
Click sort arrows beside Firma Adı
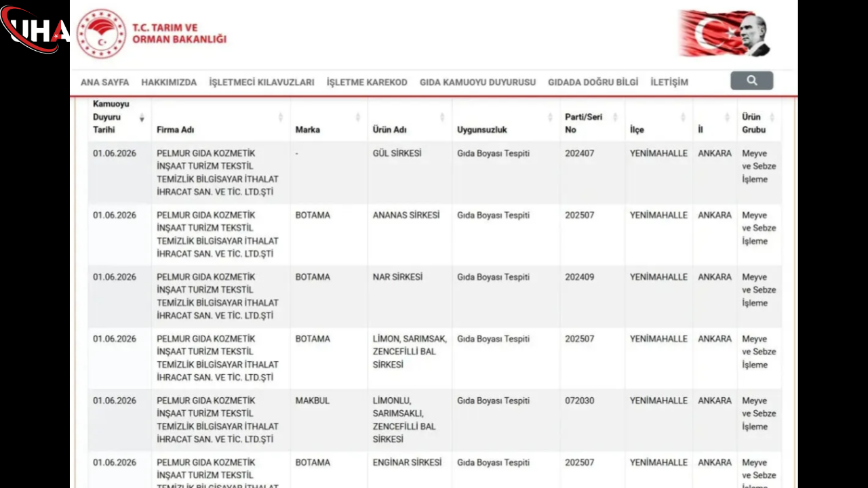(280, 117)
